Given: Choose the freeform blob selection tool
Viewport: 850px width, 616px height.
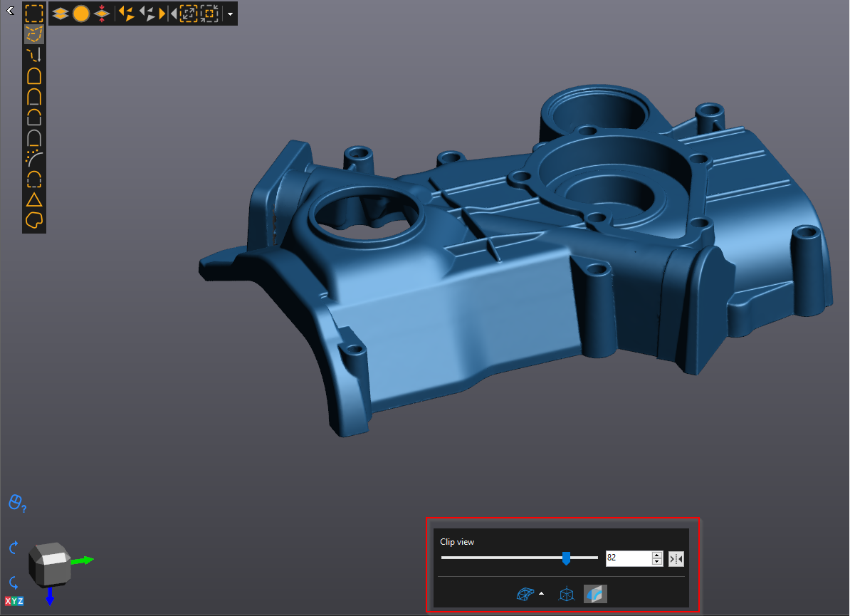Looking at the screenshot, I should pyautogui.click(x=34, y=221).
